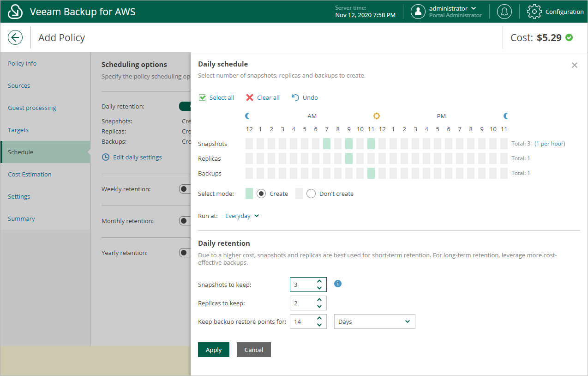Toggle the Snapshots 7 AM cell
588x376 pixels.
[x=327, y=144]
